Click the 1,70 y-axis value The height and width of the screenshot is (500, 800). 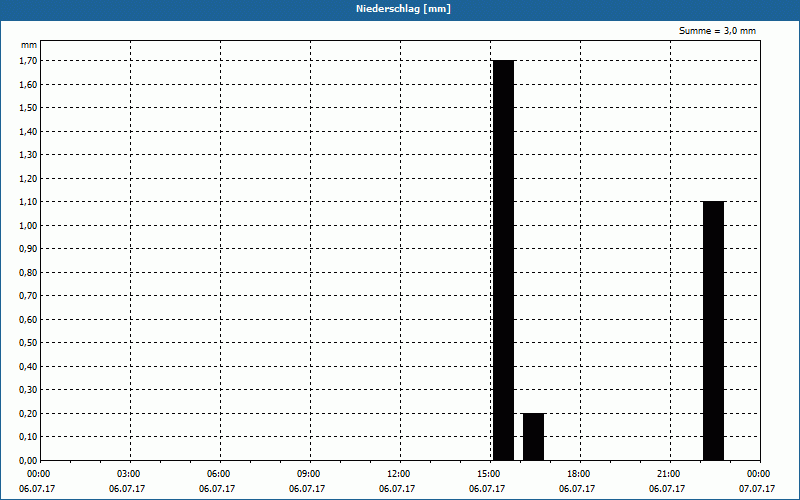pos(28,61)
